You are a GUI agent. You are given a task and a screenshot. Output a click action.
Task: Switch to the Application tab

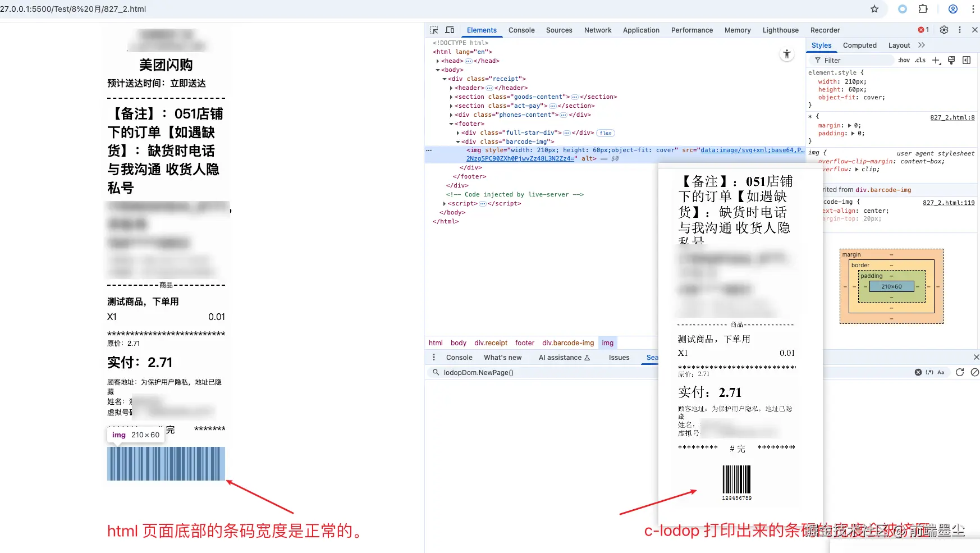click(641, 30)
